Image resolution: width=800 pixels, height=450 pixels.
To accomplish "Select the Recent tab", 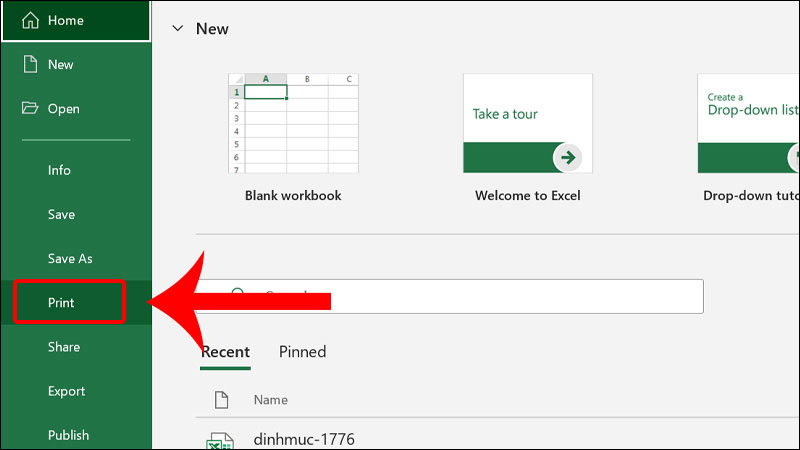I will point(225,352).
